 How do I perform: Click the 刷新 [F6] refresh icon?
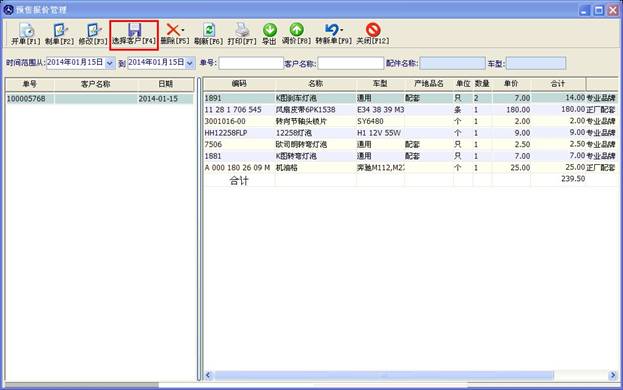(209, 30)
